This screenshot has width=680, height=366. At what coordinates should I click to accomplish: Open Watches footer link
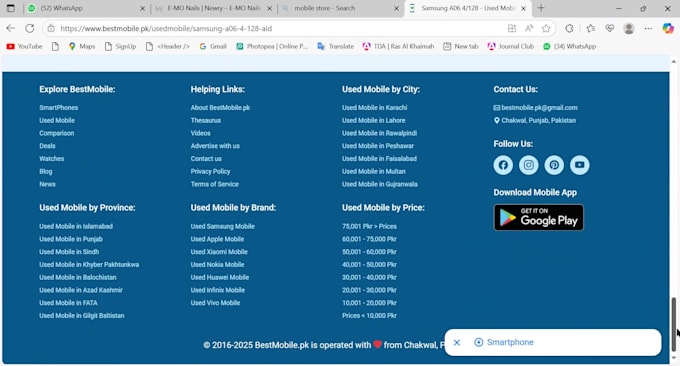pyautogui.click(x=52, y=159)
